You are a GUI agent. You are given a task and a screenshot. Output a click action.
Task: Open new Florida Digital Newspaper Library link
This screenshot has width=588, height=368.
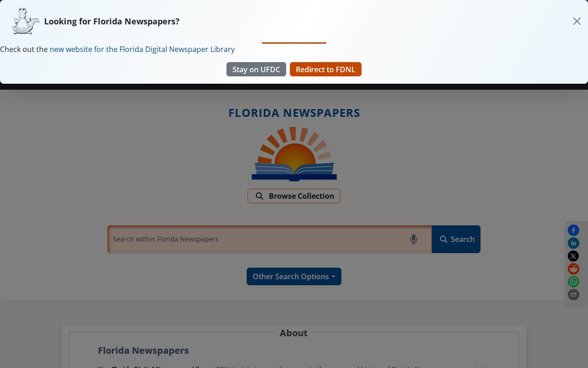coord(142,49)
